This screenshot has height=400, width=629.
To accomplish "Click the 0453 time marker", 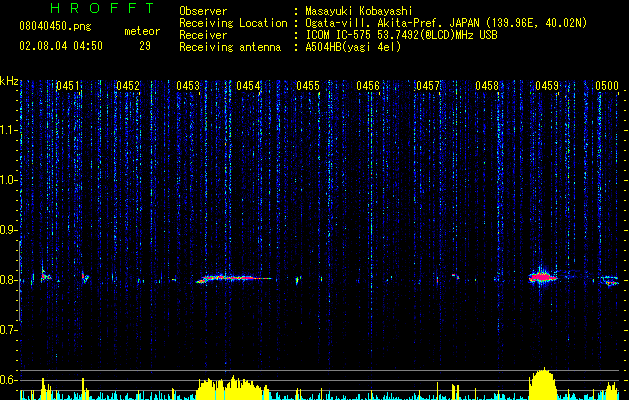I will (188, 86).
